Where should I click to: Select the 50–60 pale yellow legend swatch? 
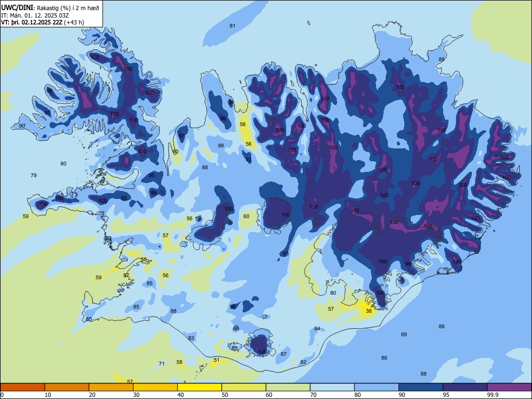(x=244, y=387)
